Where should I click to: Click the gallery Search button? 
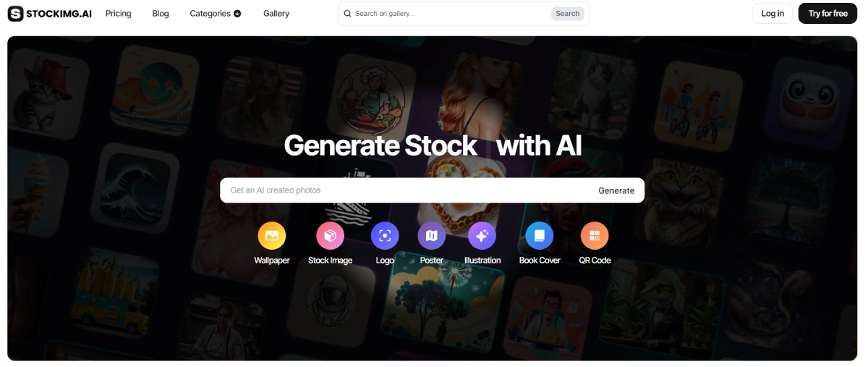click(x=568, y=14)
